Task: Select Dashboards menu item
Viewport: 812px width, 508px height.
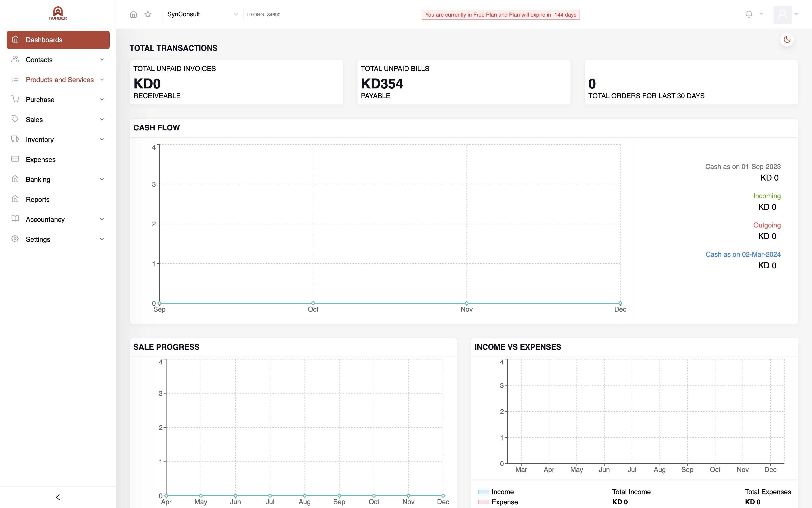Action: tap(58, 40)
